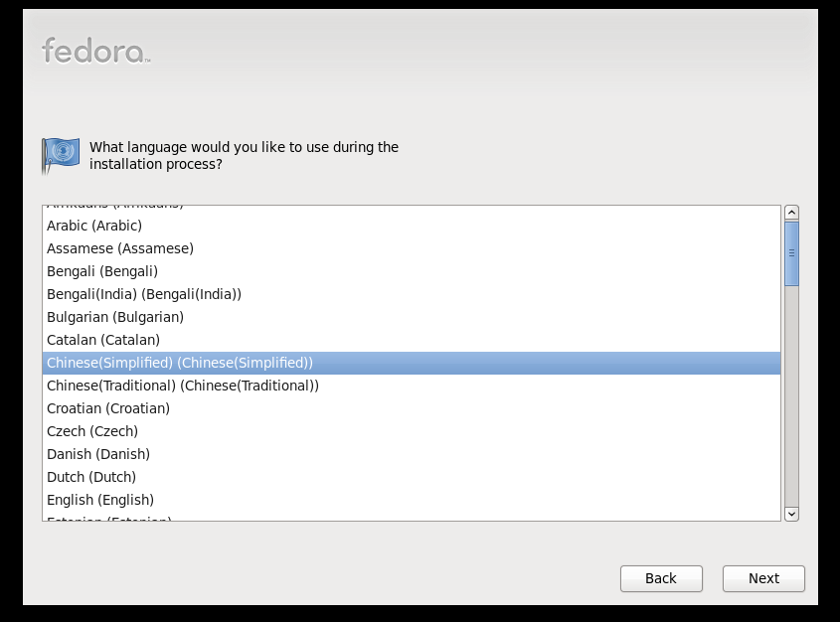Click the Fedora logo

[x=94, y=52]
